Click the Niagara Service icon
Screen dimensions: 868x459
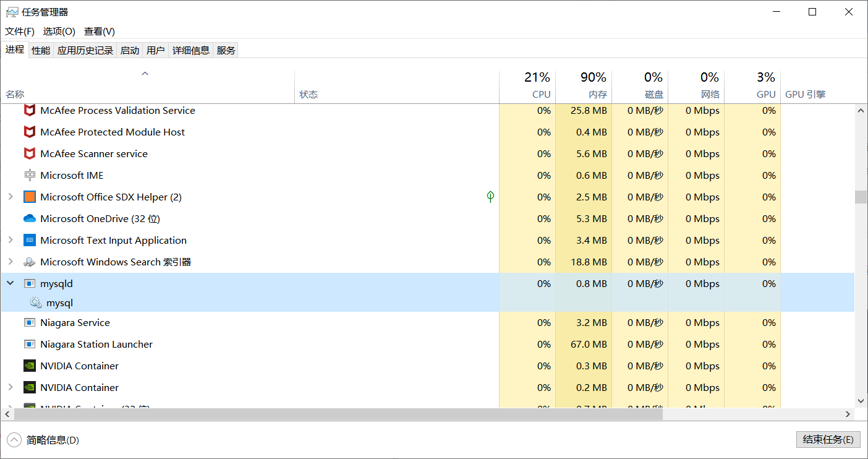click(30, 323)
